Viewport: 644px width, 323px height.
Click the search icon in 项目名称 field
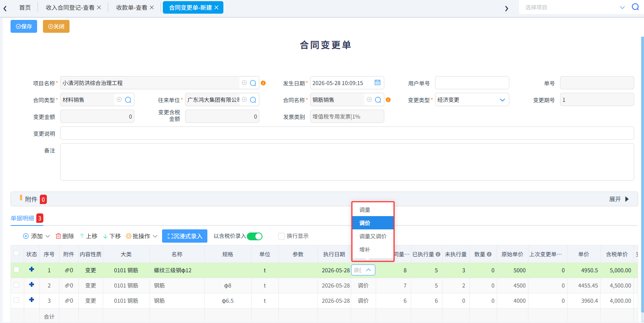coord(253,83)
